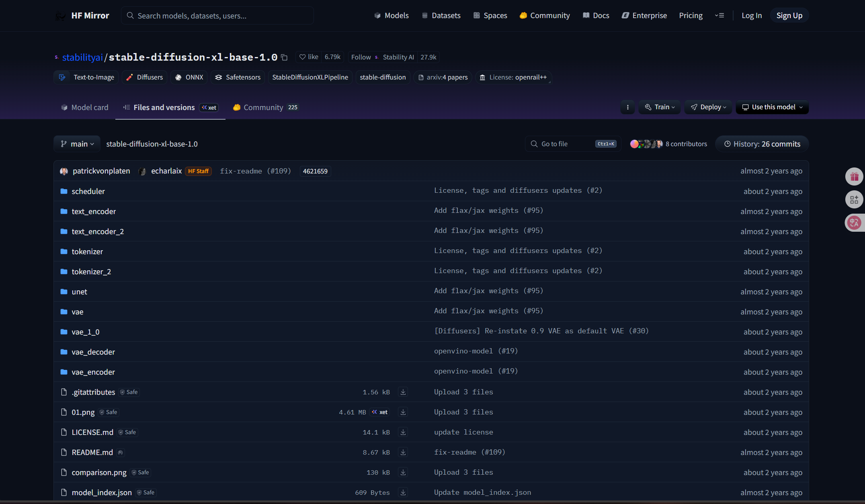
Task: Click the StableDiffusionXLPipeline tag
Action: [x=310, y=77]
